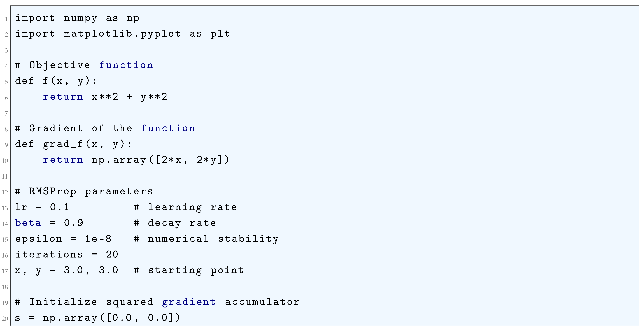644x330 pixels.
Task: Click the 'return x**2 + y**2' statement
Action: point(105,97)
